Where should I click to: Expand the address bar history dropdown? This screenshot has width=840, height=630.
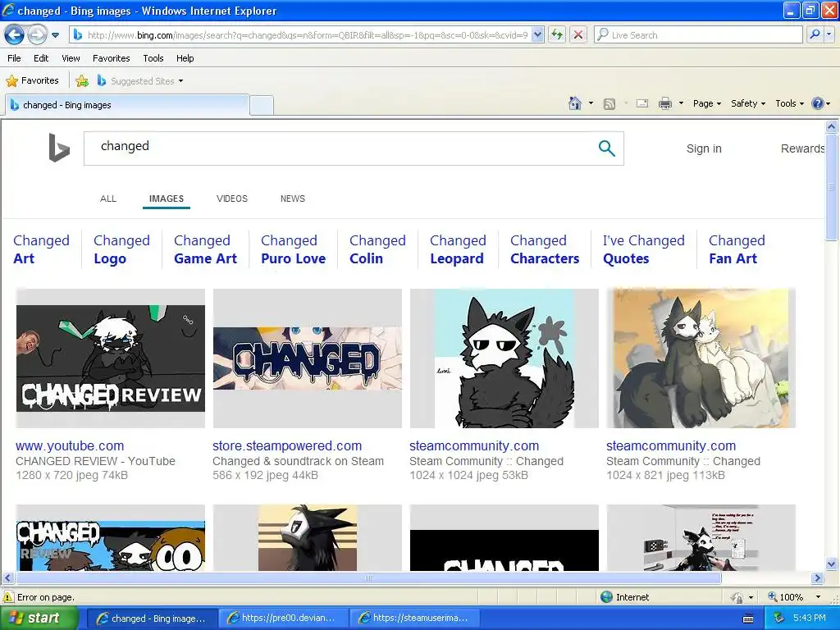pyautogui.click(x=537, y=35)
